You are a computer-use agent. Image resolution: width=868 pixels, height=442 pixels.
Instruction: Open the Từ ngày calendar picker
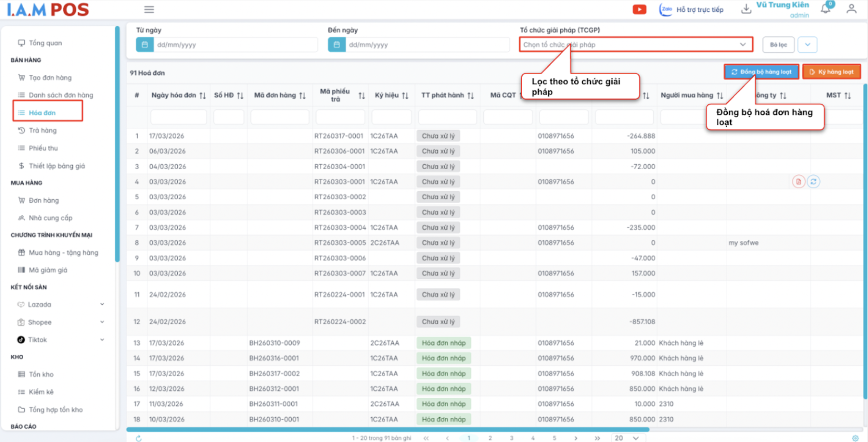[145, 45]
